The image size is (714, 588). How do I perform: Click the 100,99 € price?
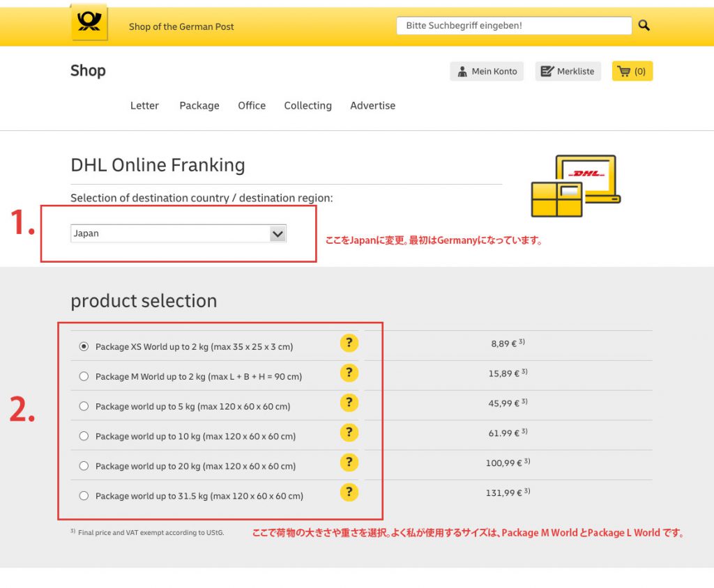pyautogui.click(x=508, y=463)
